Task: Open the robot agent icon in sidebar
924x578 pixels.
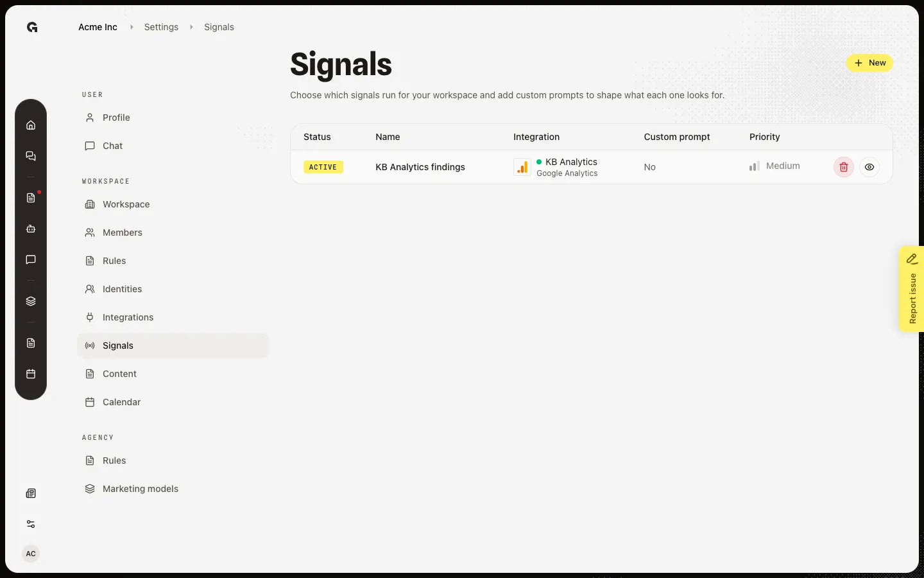Action: [31, 229]
